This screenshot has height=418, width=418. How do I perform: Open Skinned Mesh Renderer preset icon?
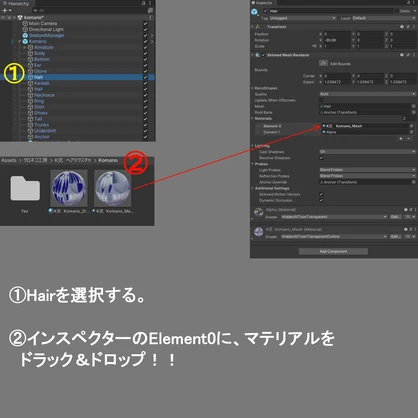[x=408, y=55]
